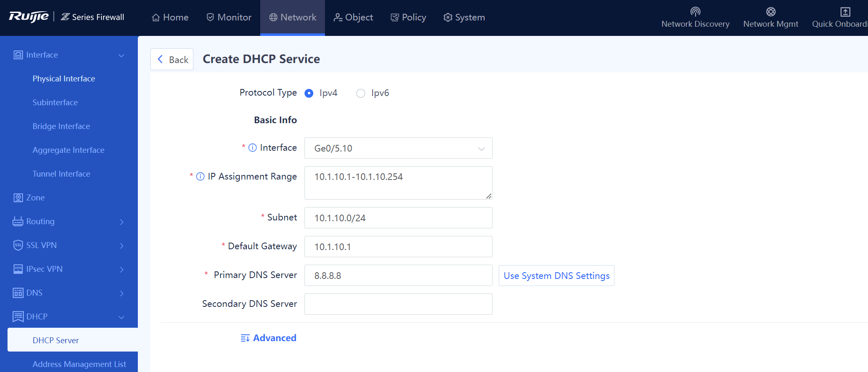Click the SSL VPN shield icon
Viewport: 868px width, 372px height.
click(18, 245)
